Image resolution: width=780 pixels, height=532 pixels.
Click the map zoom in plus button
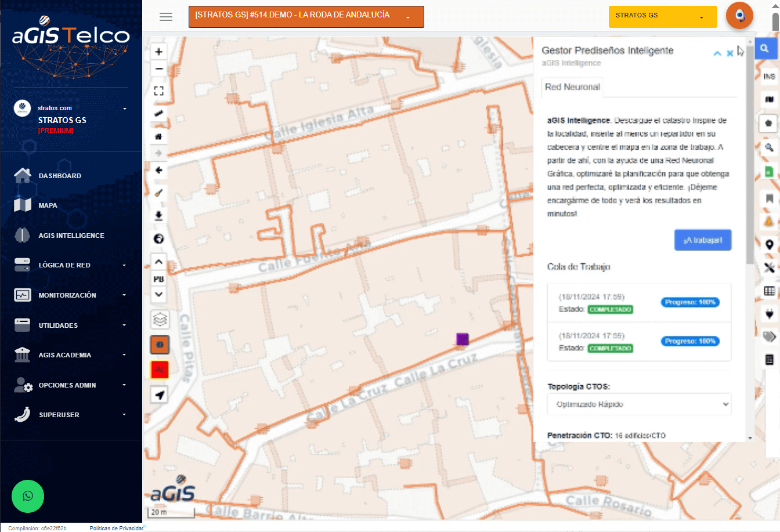(x=159, y=52)
